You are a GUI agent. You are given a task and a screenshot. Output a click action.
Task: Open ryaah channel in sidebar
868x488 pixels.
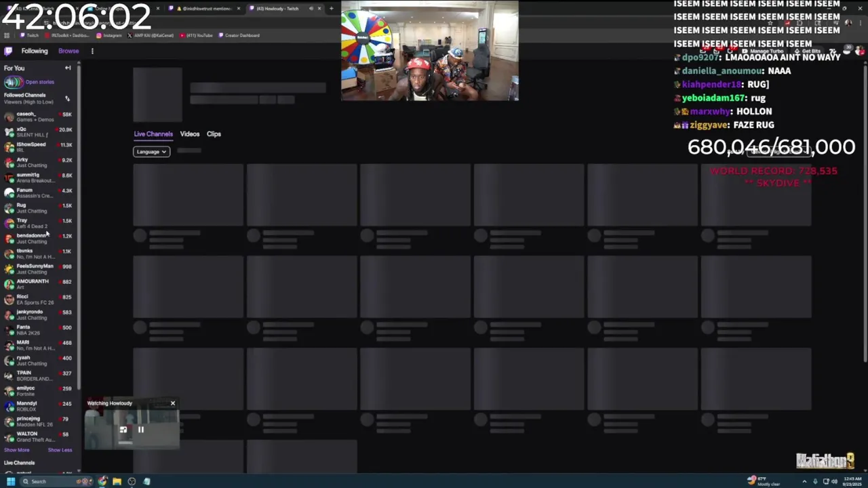[38, 361]
